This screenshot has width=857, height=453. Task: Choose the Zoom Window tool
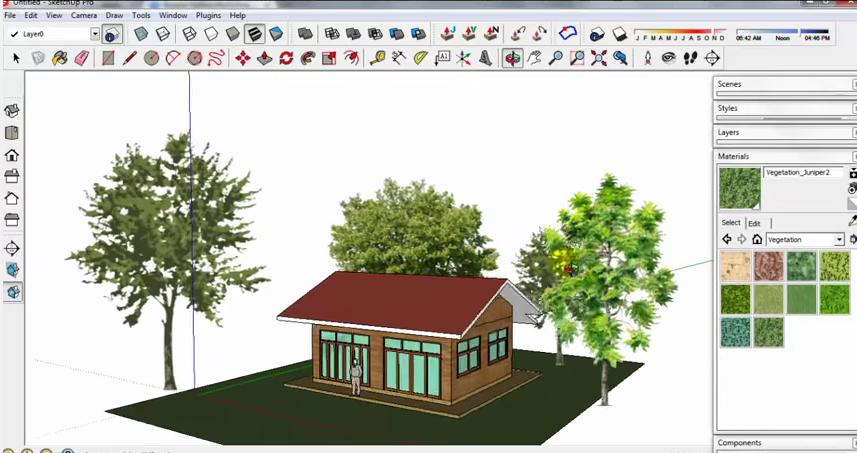tap(577, 58)
